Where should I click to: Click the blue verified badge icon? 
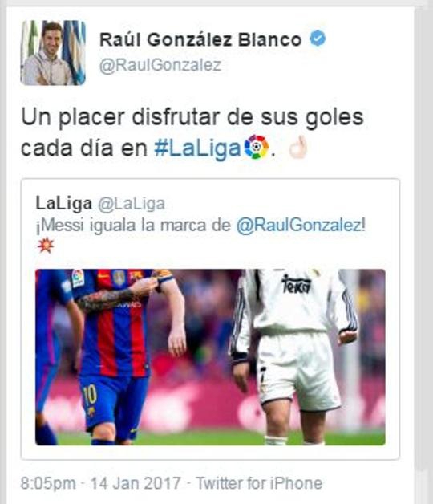coord(318,39)
